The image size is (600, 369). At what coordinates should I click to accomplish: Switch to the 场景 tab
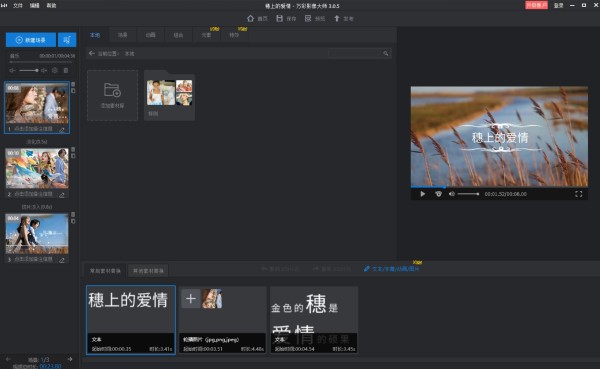click(x=122, y=35)
